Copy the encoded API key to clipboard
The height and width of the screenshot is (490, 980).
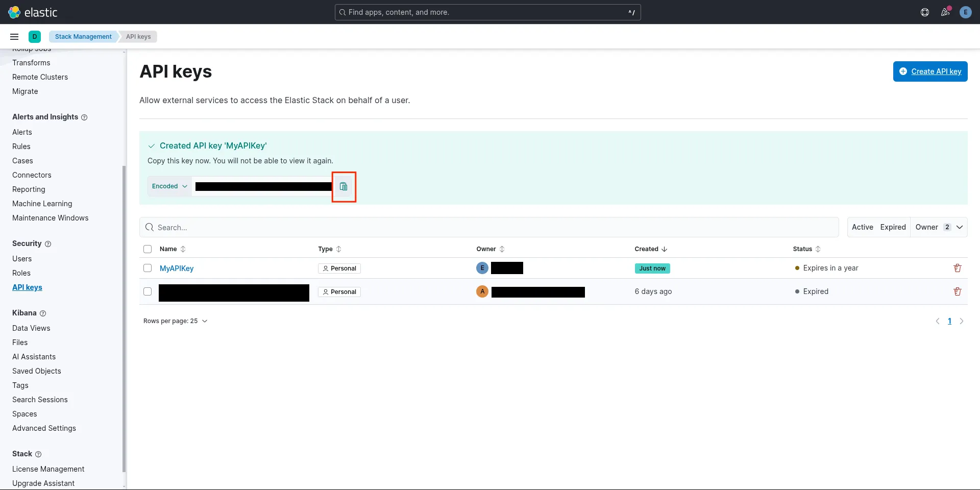pos(344,187)
